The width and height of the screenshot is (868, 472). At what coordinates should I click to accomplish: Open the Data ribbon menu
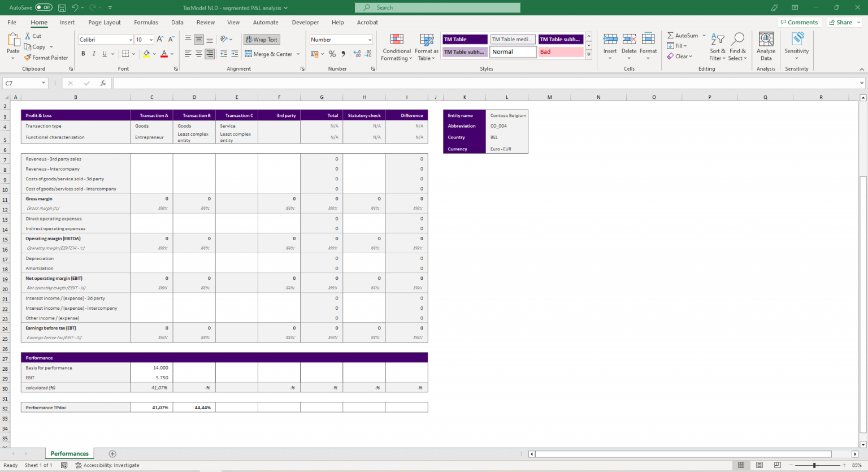pos(177,22)
